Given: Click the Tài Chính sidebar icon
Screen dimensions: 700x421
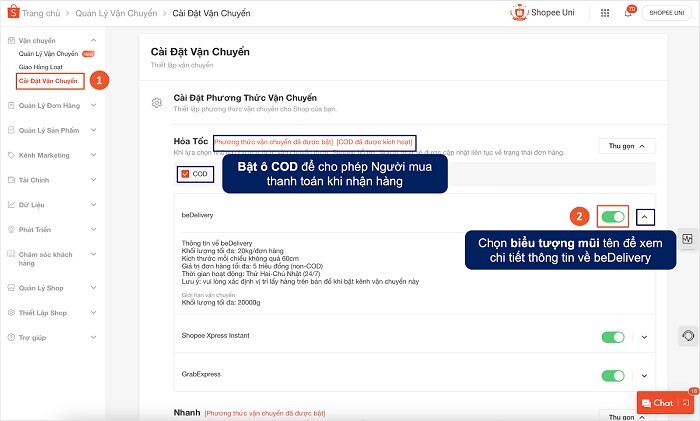Looking at the screenshot, I should (11, 180).
